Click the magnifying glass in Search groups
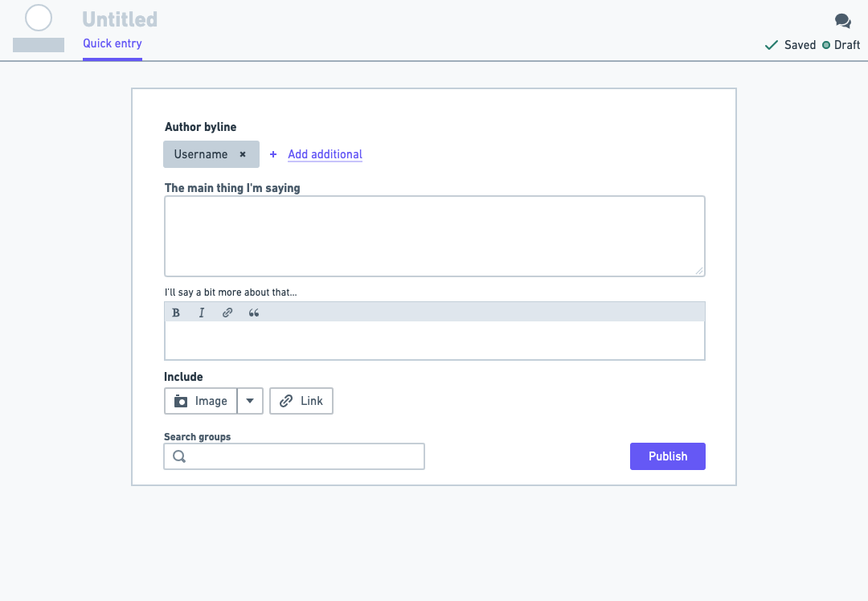Screen dimensions: 868x601 tap(178, 456)
